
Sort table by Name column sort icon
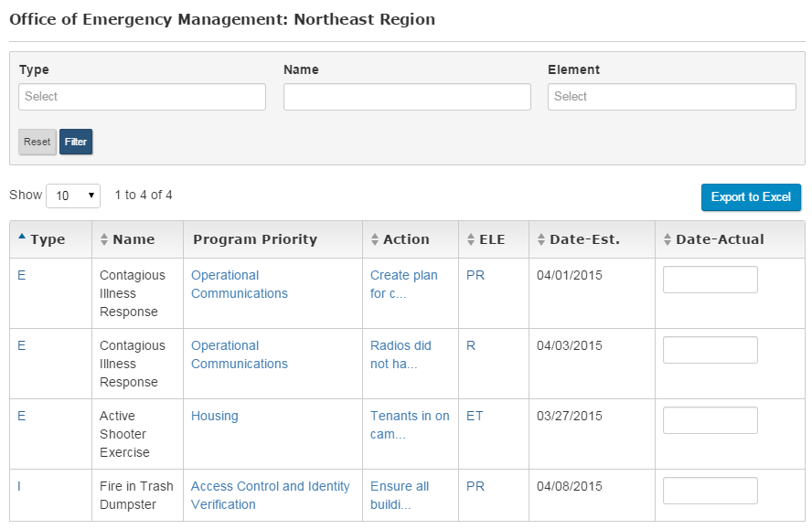point(104,239)
